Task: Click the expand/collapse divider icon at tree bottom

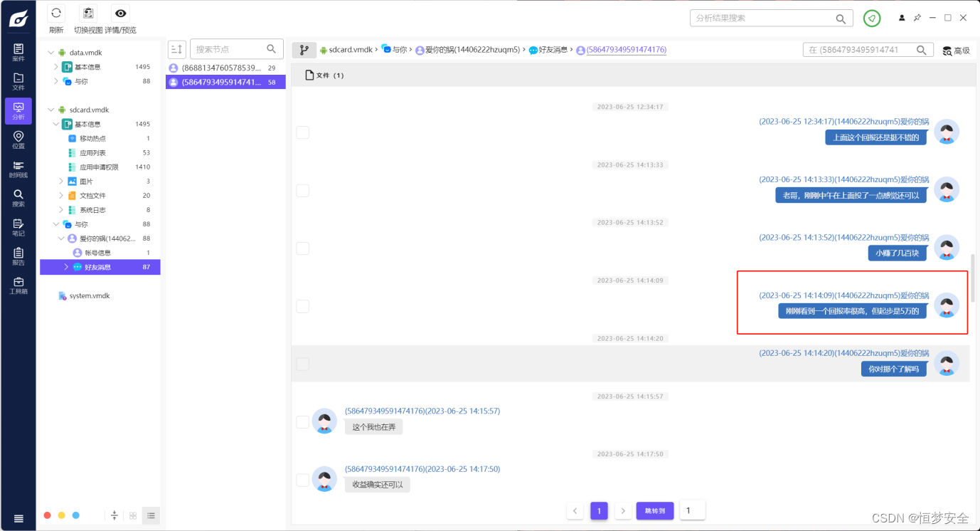Action: 114,515
